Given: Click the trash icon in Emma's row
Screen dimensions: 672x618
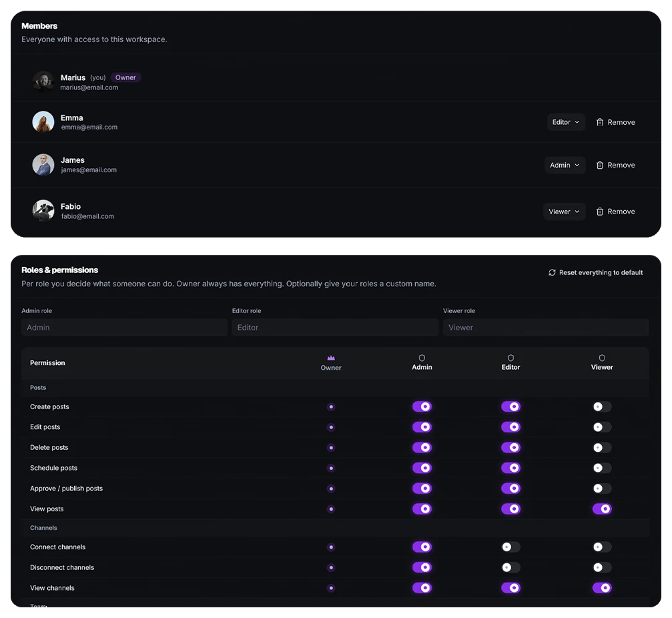Looking at the screenshot, I should click(x=599, y=122).
